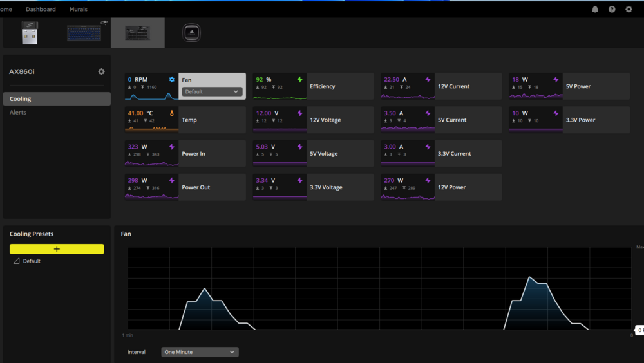Select the Corsair cooler device thumbnail

click(x=191, y=33)
